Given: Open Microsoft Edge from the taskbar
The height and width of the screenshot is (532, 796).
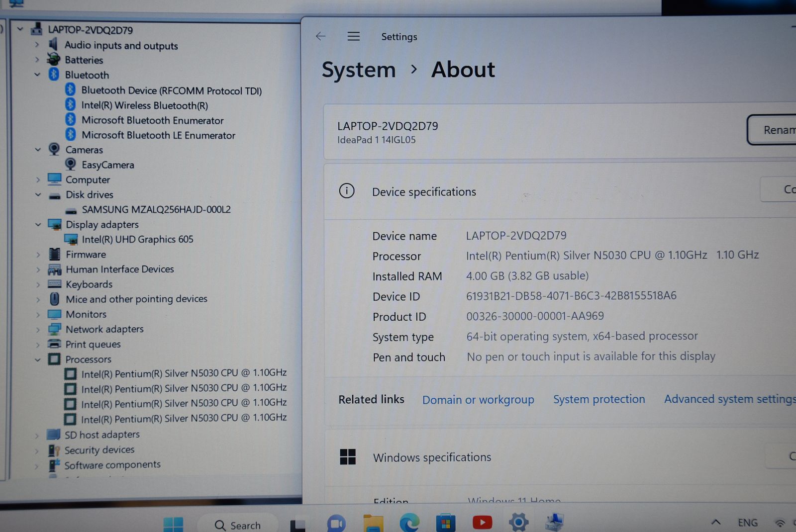Looking at the screenshot, I should (409, 523).
